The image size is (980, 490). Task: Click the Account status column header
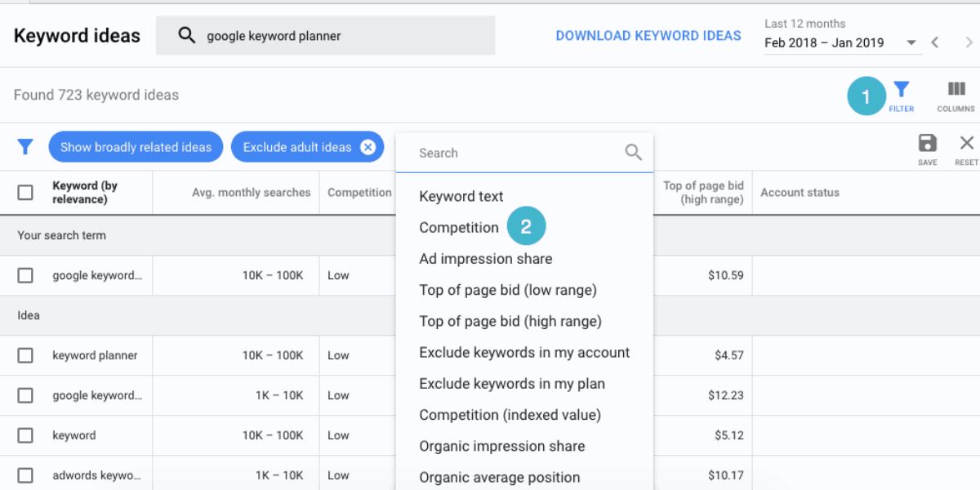tap(800, 193)
